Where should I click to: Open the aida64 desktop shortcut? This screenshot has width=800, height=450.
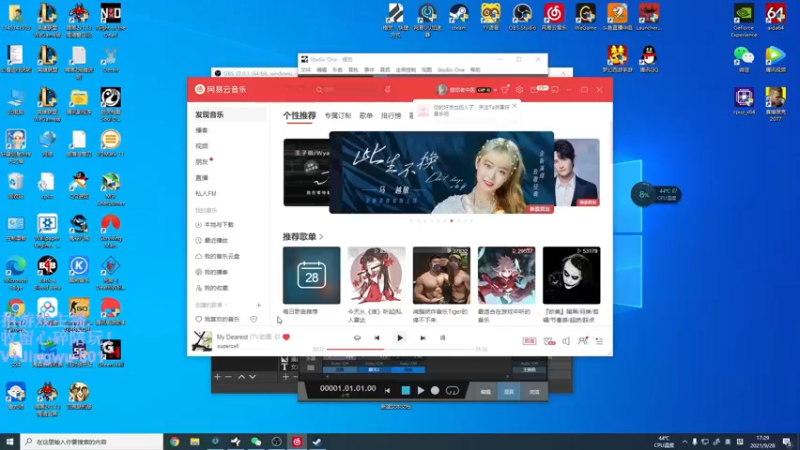[x=776, y=17]
